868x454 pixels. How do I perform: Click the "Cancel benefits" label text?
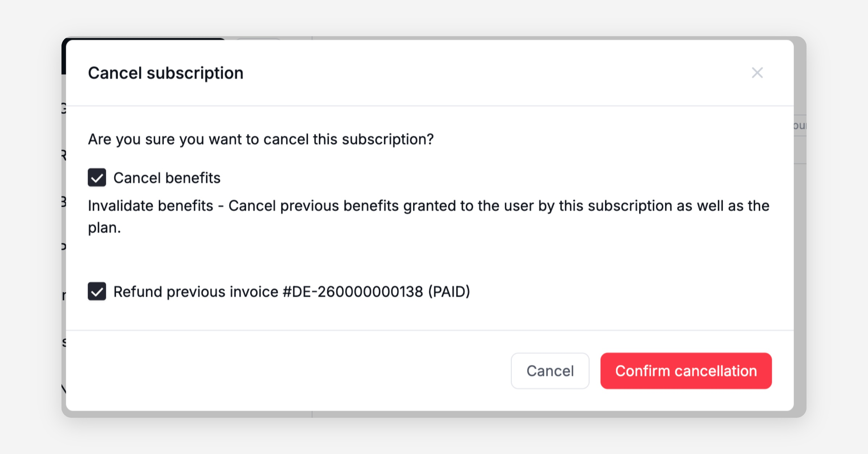tap(167, 178)
